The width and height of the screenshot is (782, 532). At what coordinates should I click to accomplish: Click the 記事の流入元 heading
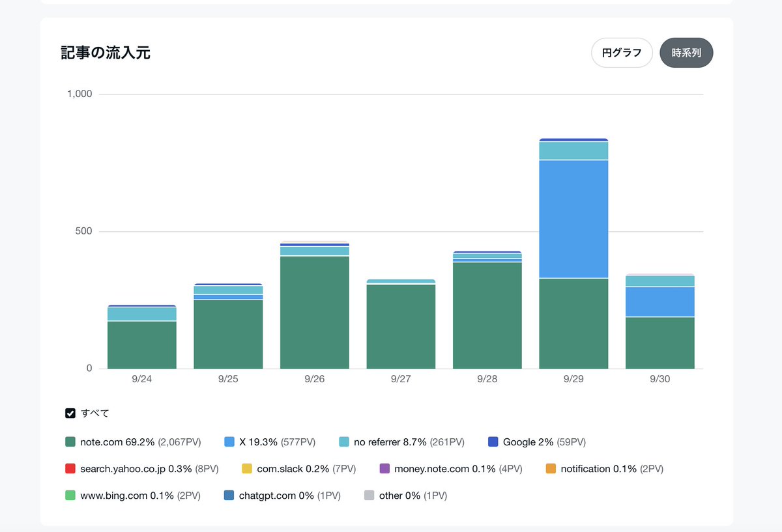106,53
